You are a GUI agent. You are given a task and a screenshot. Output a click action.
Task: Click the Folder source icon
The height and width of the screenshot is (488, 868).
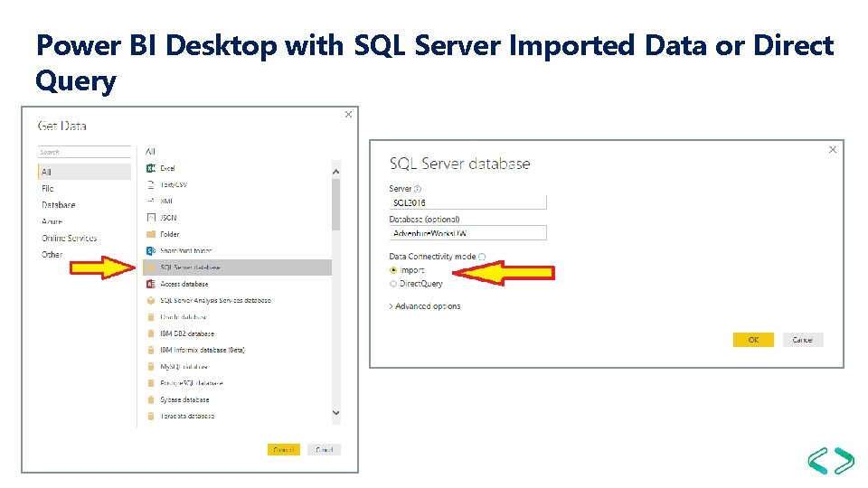point(151,234)
